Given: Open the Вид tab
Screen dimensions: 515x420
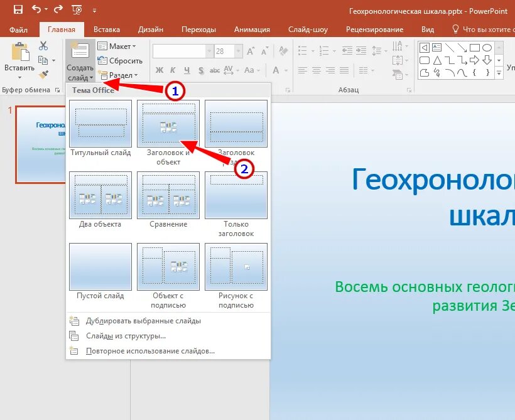Looking at the screenshot, I should tap(428, 30).
